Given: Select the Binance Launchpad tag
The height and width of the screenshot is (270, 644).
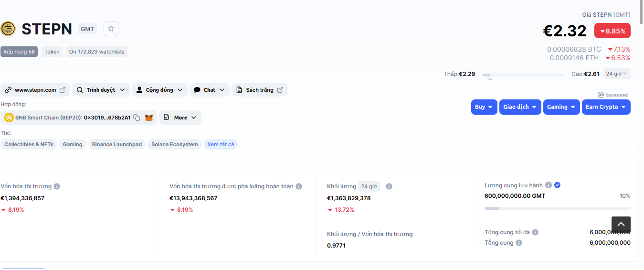Looking at the screenshot, I should click(x=117, y=144).
